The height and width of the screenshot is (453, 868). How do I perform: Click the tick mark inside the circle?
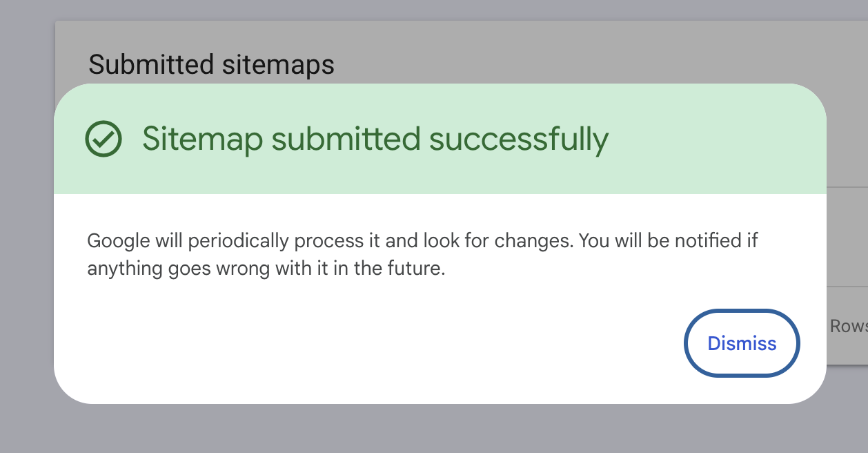(103, 140)
